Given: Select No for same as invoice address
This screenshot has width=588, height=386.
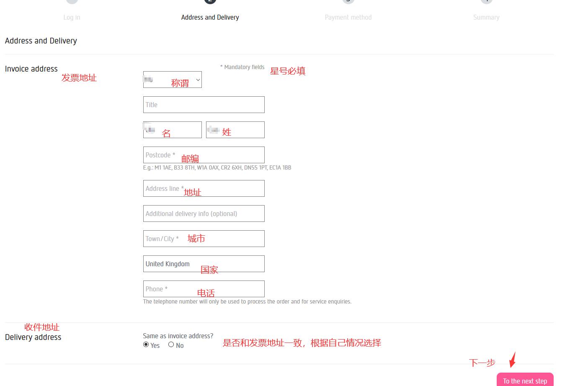Looking at the screenshot, I should click(x=171, y=345).
